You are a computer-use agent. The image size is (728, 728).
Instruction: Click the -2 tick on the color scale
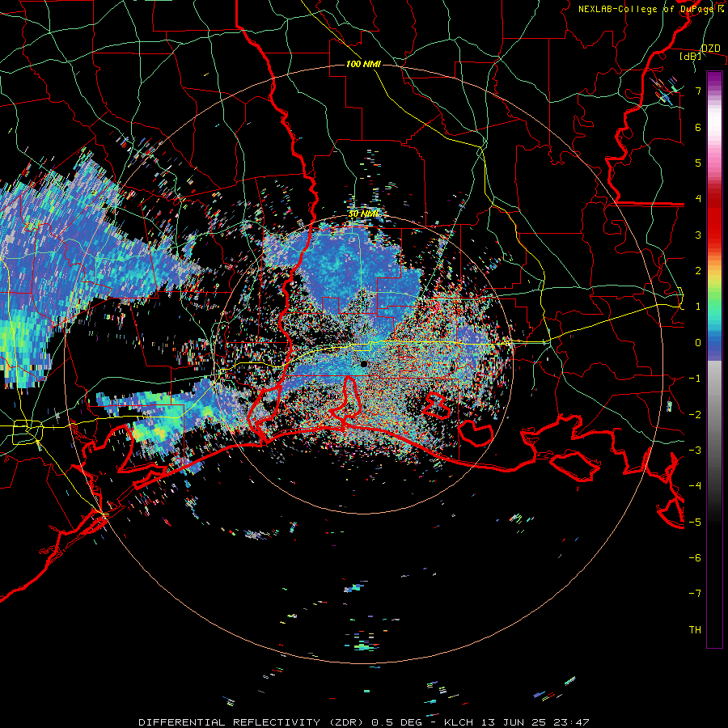695,414
